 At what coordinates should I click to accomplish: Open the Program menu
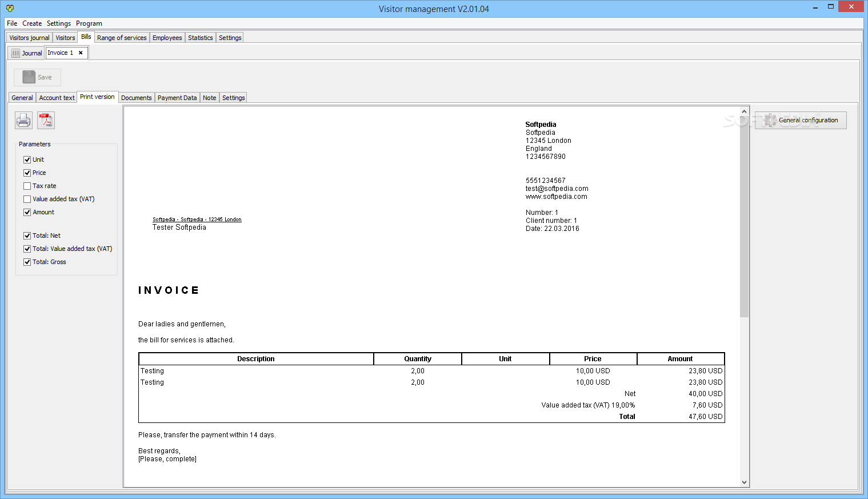click(89, 23)
